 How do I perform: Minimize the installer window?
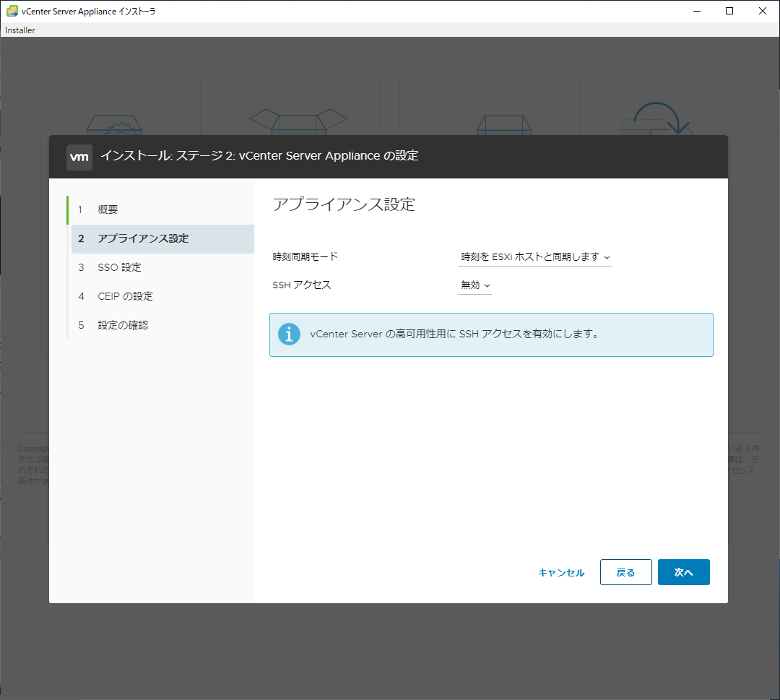tap(697, 11)
